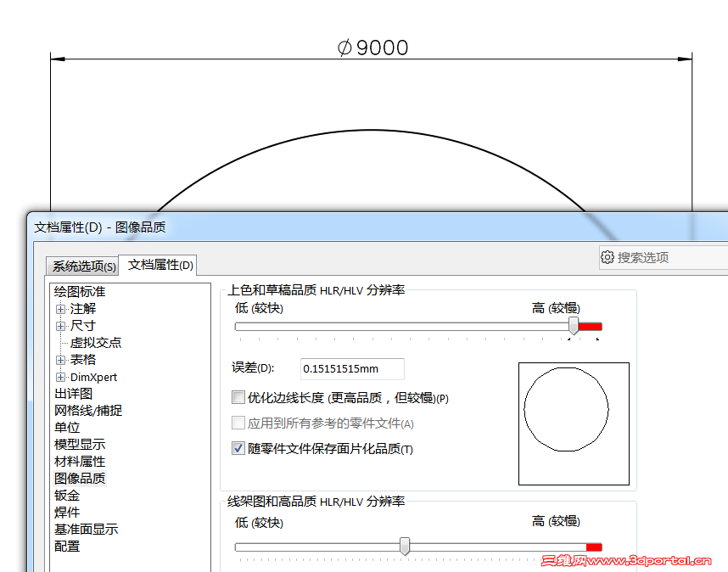Expand the 尺寸 tree node
This screenshot has width=728, height=572.
tap(60, 326)
